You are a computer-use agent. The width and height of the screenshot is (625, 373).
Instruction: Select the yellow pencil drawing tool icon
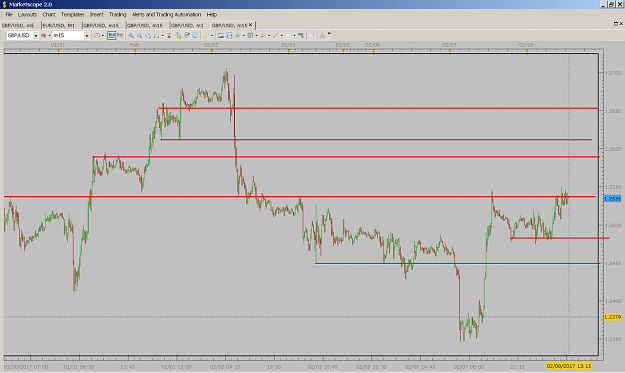pyautogui.click(x=206, y=35)
